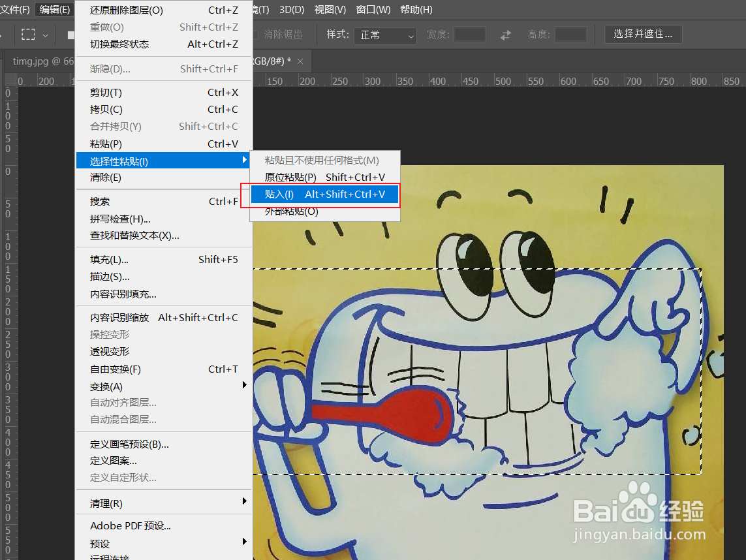The height and width of the screenshot is (560, 746).
Task: Expand the 选择性粘贴 submenu arrow
Action: coord(245,160)
